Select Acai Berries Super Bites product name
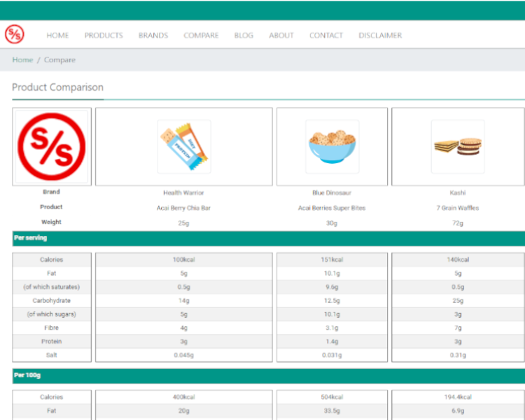Image resolution: width=525 pixels, height=420 pixels. (x=332, y=208)
